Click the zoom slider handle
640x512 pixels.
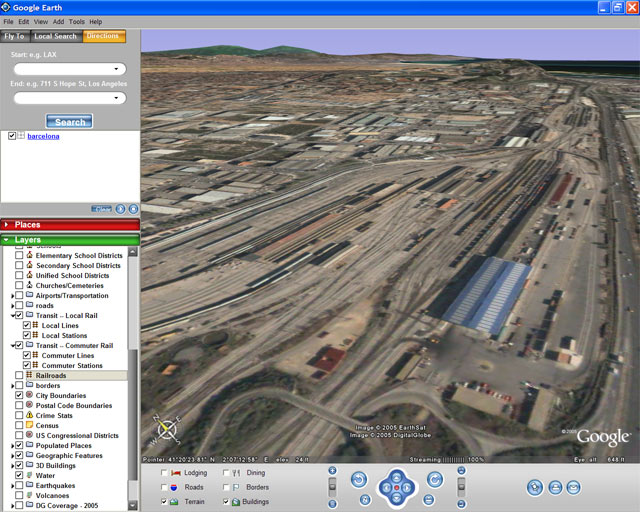coord(332,486)
